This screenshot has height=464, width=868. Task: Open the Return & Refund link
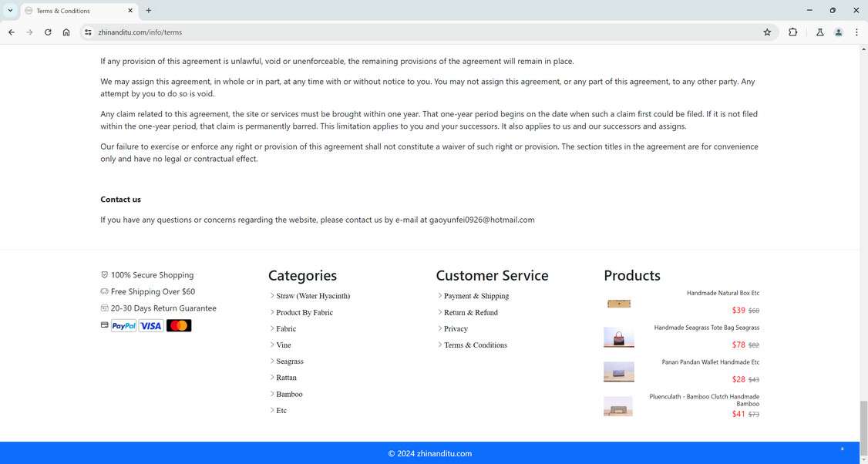click(471, 312)
